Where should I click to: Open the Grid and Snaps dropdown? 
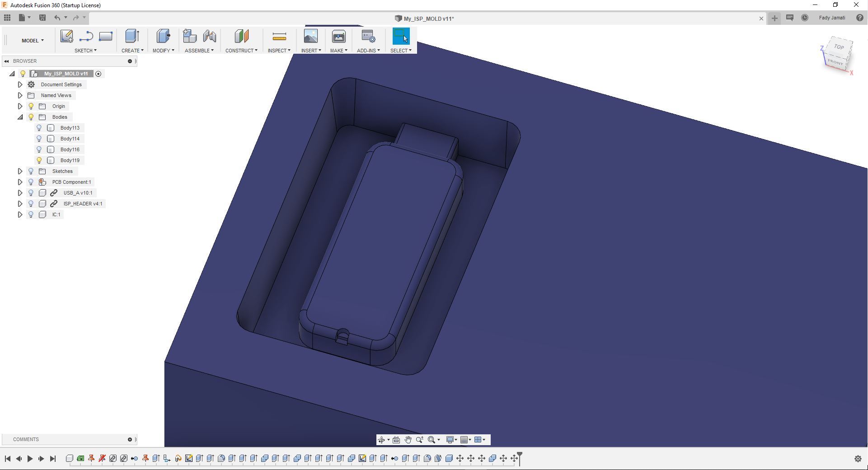[466, 440]
